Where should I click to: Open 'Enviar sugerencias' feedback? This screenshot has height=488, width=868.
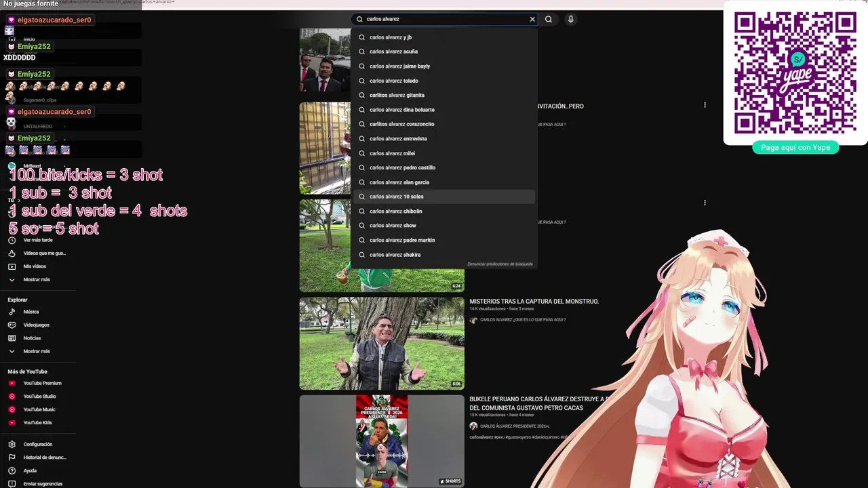pos(43,484)
